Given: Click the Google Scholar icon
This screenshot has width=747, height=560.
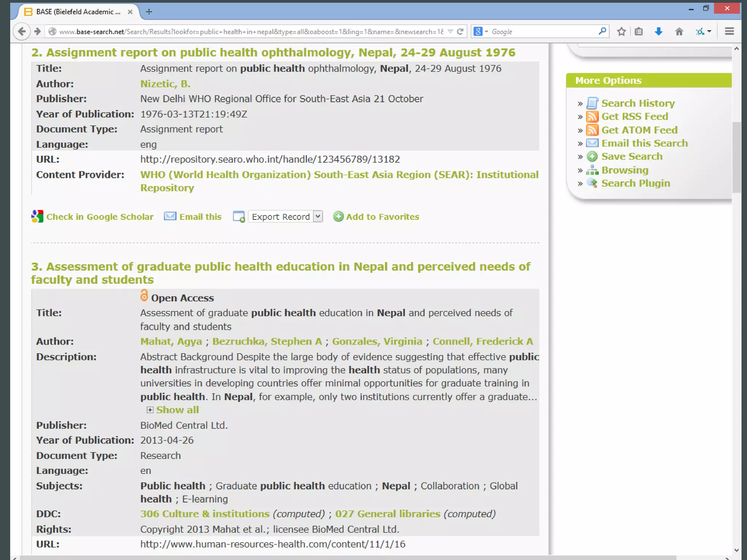Looking at the screenshot, I should [x=37, y=217].
